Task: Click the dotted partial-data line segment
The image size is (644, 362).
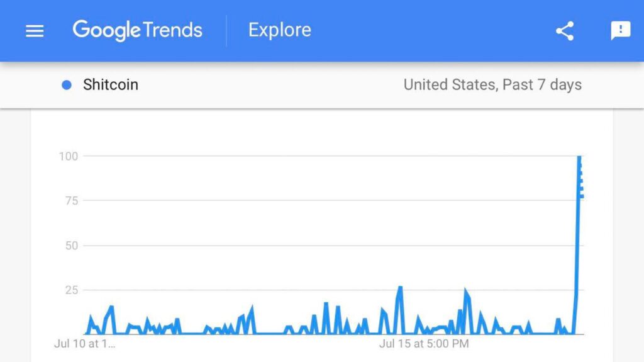Action: 581,183
